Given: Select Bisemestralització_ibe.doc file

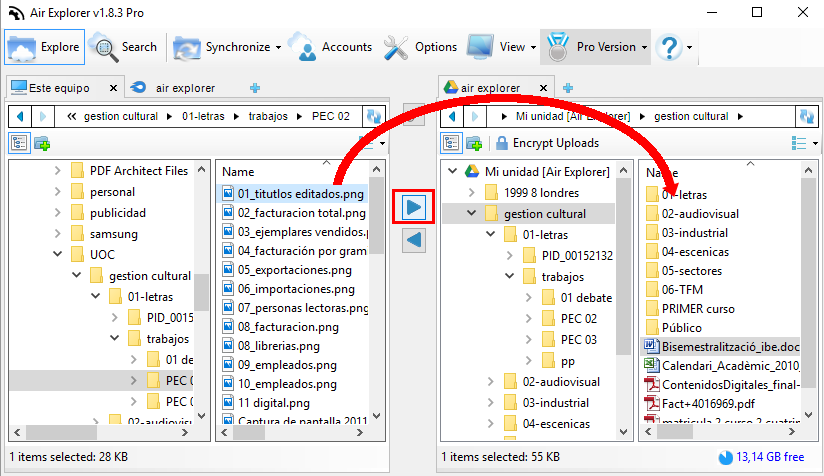Looking at the screenshot, I should [721, 346].
